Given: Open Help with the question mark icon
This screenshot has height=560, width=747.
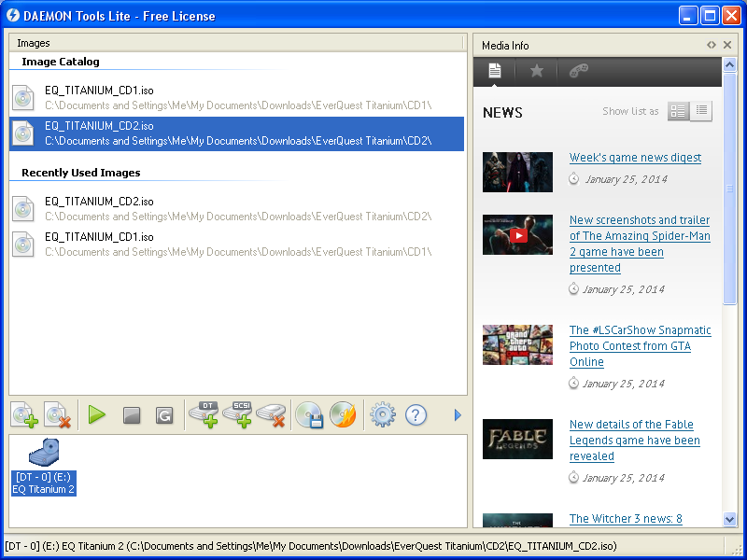Looking at the screenshot, I should 416,415.
